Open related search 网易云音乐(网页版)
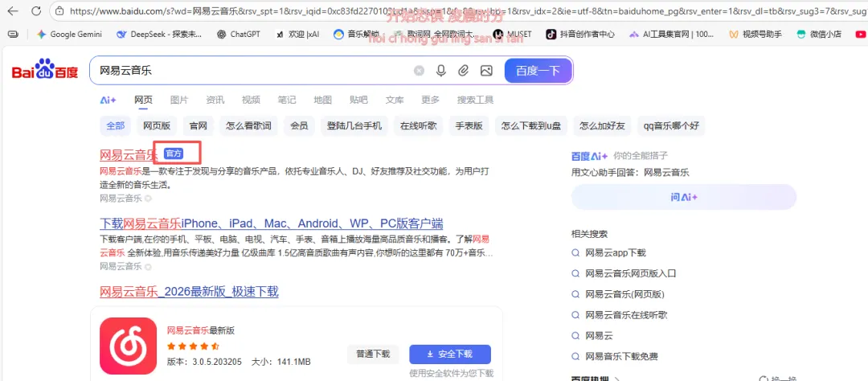Image resolution: width=868 pixels, height=381 pixels. coord(624,294)
